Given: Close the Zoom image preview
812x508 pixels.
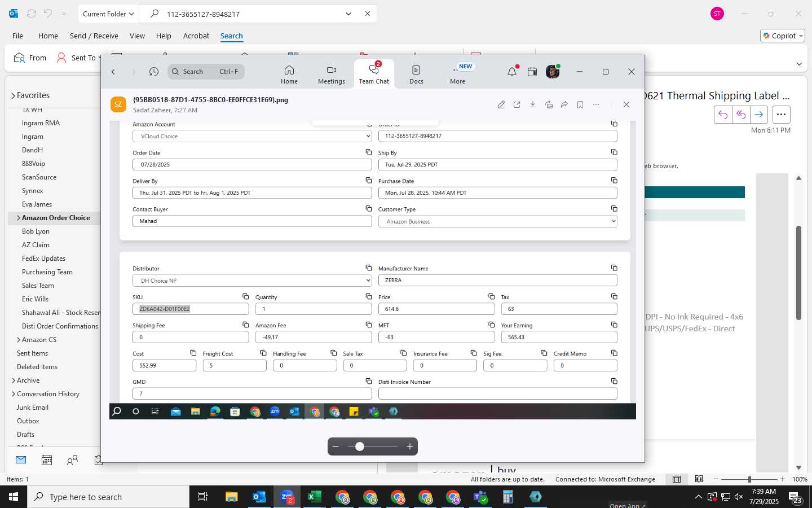Looking at the screenshot, I should [x=626, y=104].
